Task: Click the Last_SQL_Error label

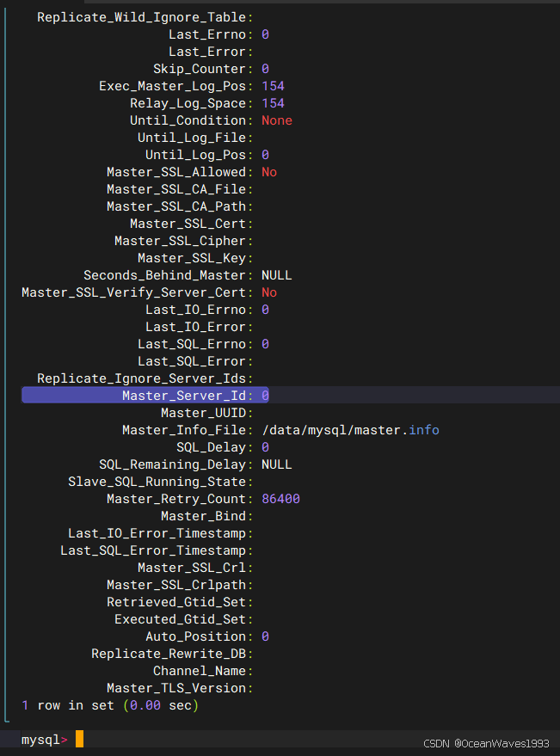Action: (192, 361)
